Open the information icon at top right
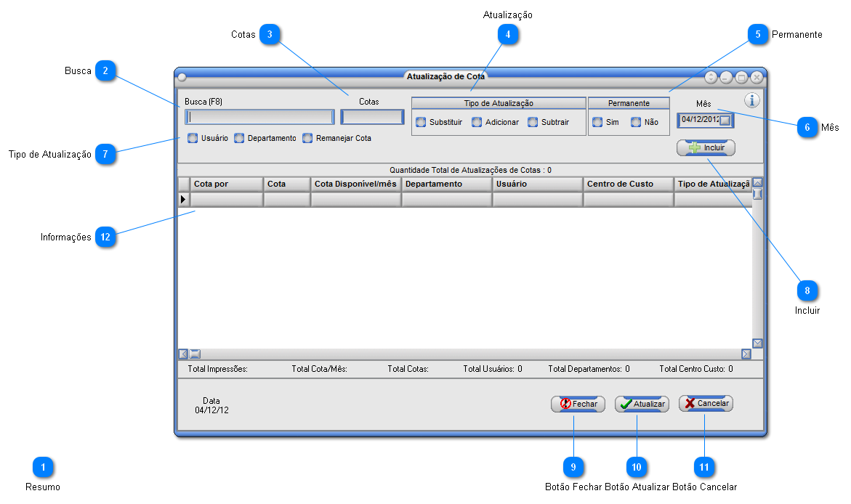Viewport: 851px width, 504px height. tap(751, 99)
